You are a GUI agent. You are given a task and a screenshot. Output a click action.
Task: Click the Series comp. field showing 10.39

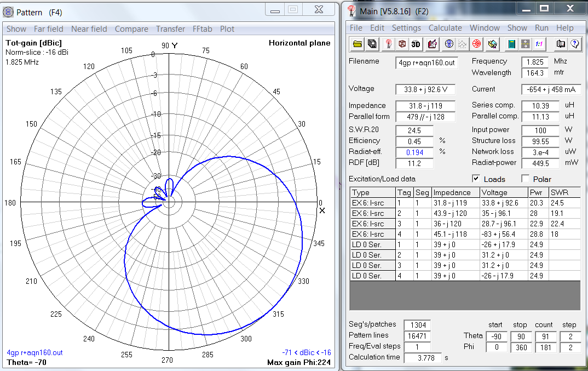pos(540,106)
